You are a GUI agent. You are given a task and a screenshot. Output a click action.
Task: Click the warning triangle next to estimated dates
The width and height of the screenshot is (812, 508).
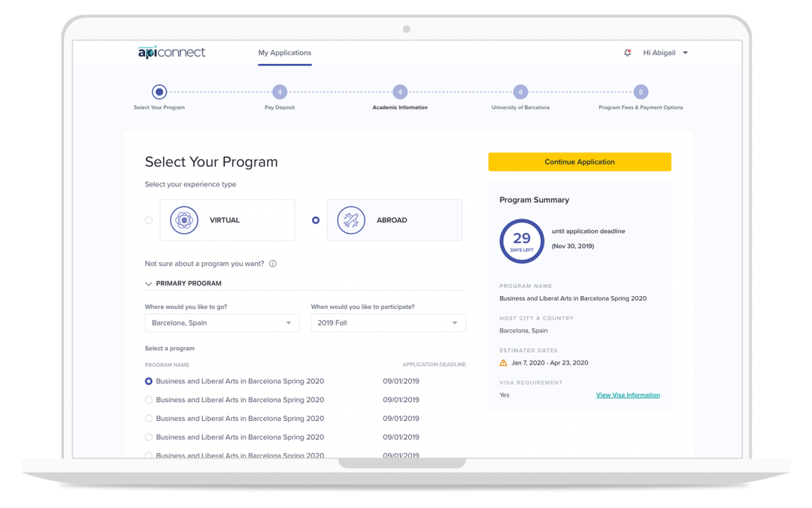click(503, 362)
